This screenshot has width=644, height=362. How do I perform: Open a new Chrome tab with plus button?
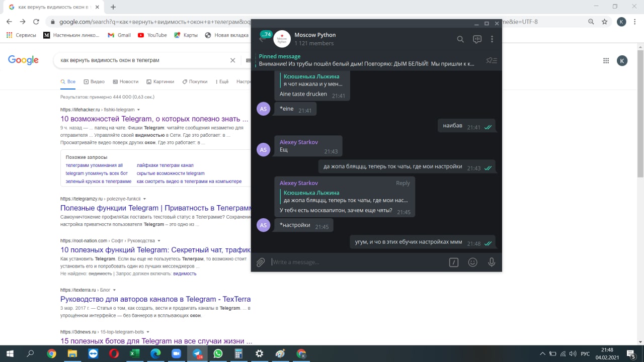113,7
